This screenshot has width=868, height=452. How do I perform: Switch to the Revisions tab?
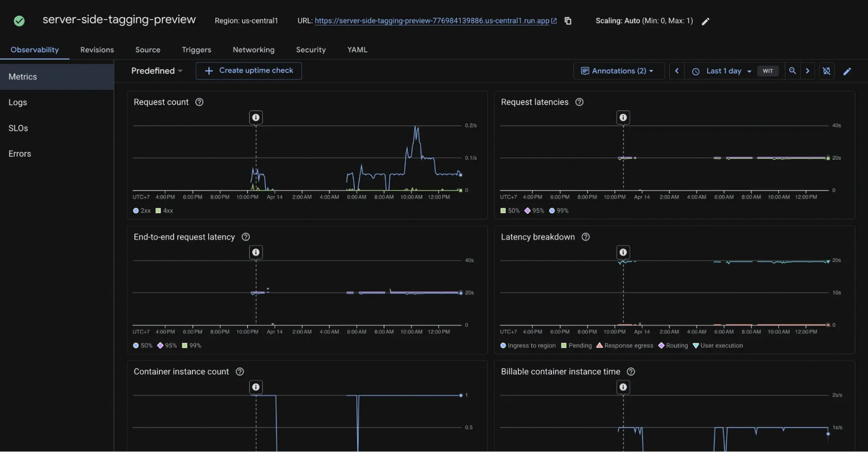click(x=97, y=50)
